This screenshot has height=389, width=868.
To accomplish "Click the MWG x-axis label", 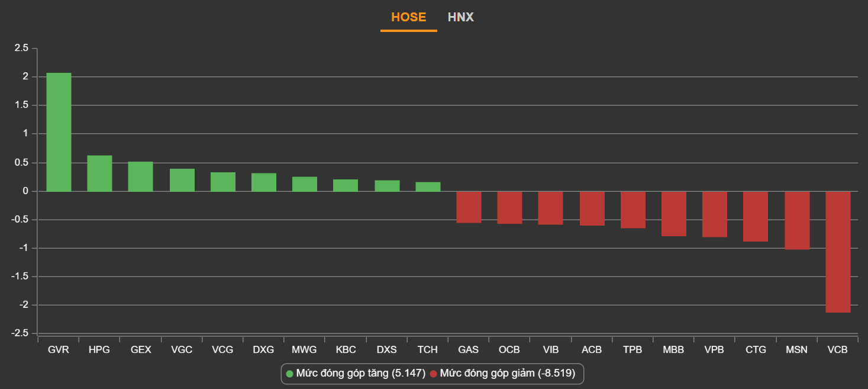I will pos(305,350).
